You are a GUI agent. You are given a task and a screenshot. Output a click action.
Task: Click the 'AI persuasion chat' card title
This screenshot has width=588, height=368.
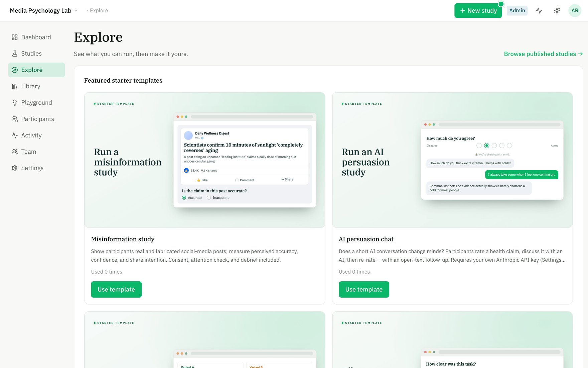pyautogui.click(x=366, y=239)
